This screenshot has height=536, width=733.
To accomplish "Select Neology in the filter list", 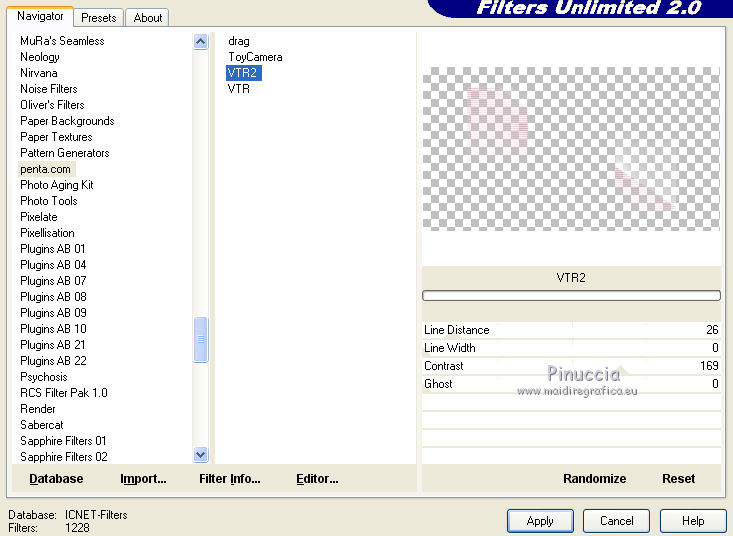I will (40, 57).
